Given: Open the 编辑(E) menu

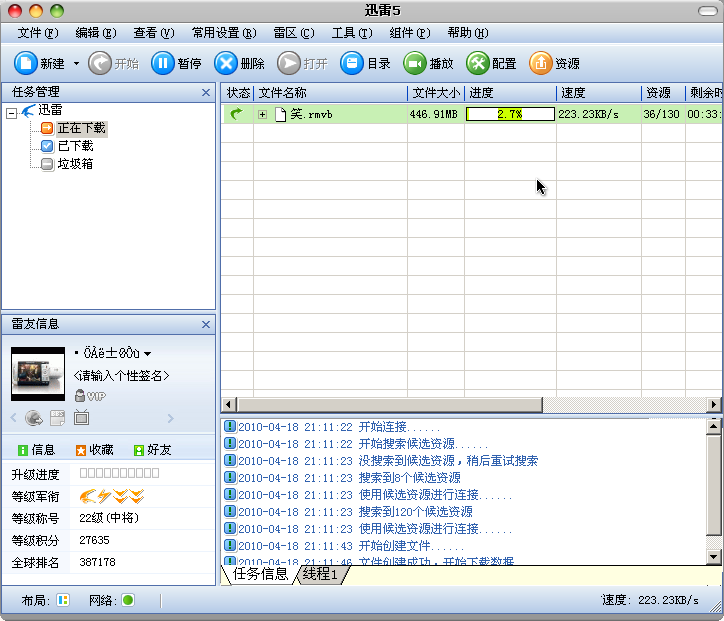Looking at the screenshot, I should 96,33.
